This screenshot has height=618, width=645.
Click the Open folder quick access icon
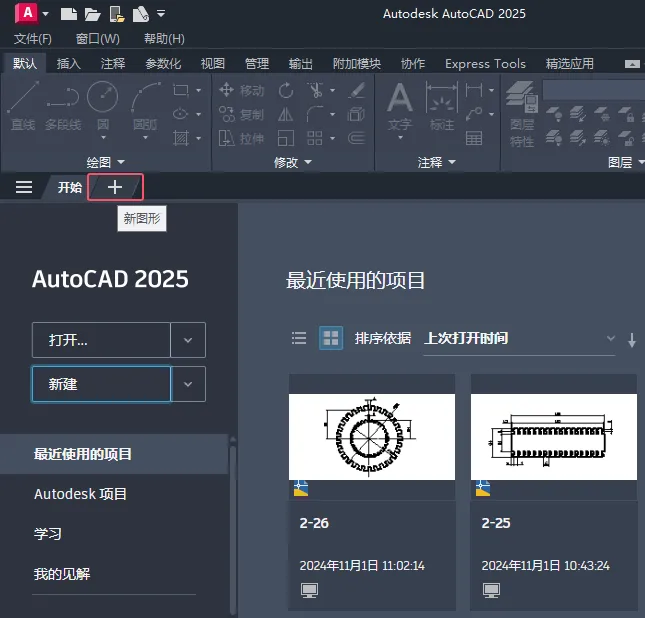pyautogui.click(x=93, y=14)
